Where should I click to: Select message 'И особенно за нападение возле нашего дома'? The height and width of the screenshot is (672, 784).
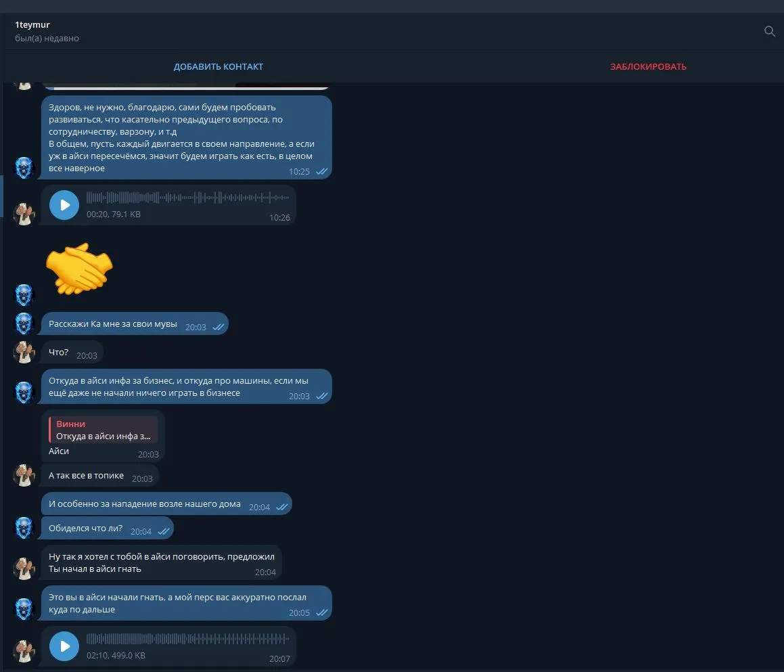[x=166, y=504]
